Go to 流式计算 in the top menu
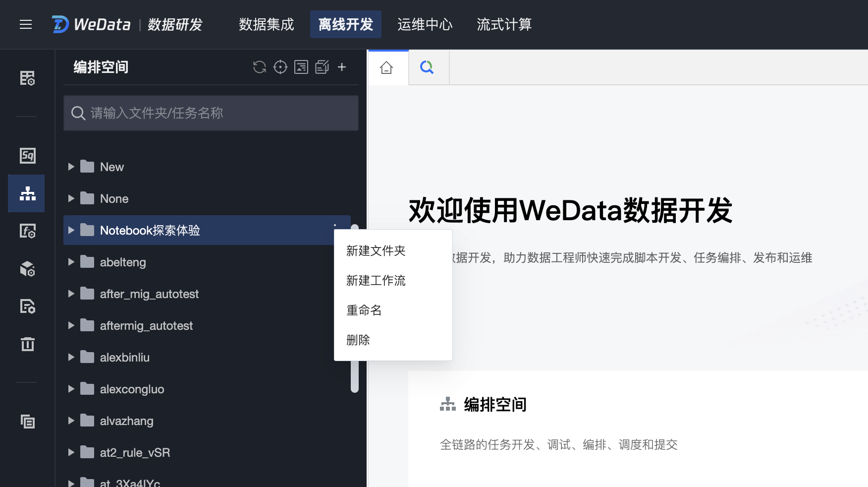 pos(504,24)
